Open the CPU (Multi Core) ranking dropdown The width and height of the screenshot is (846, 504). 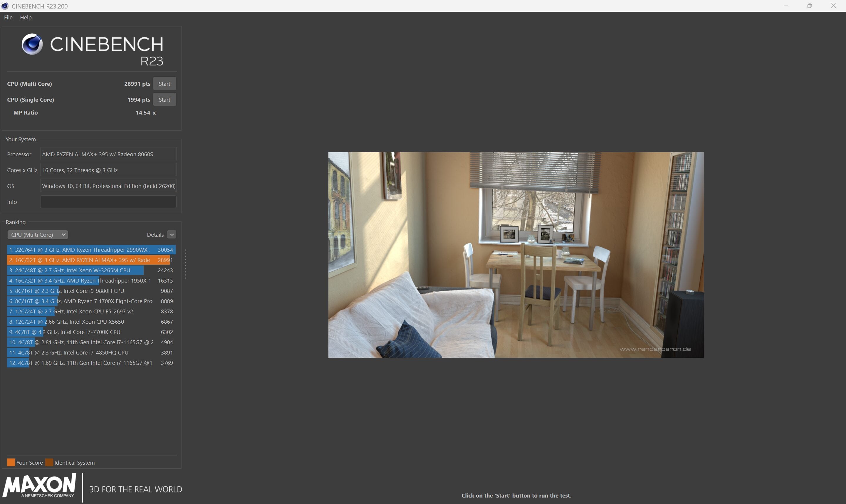pyautogui.click(x=37, y=235)
